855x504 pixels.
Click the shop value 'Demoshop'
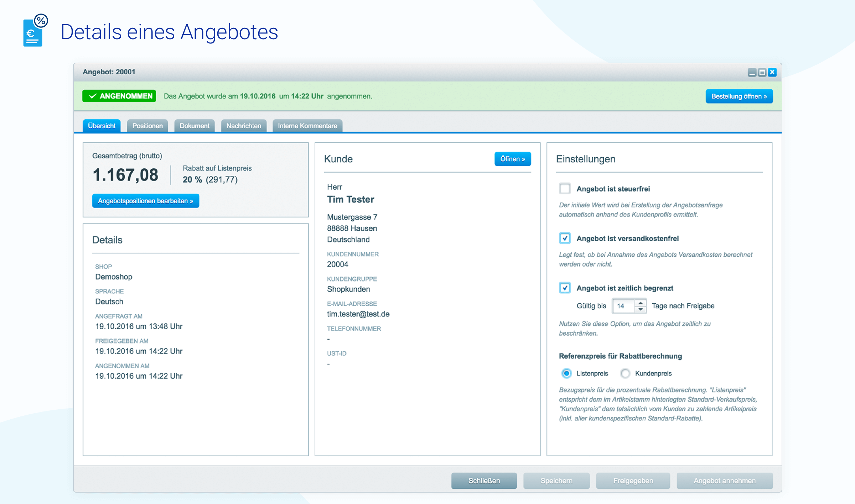[x=114, y=277]
